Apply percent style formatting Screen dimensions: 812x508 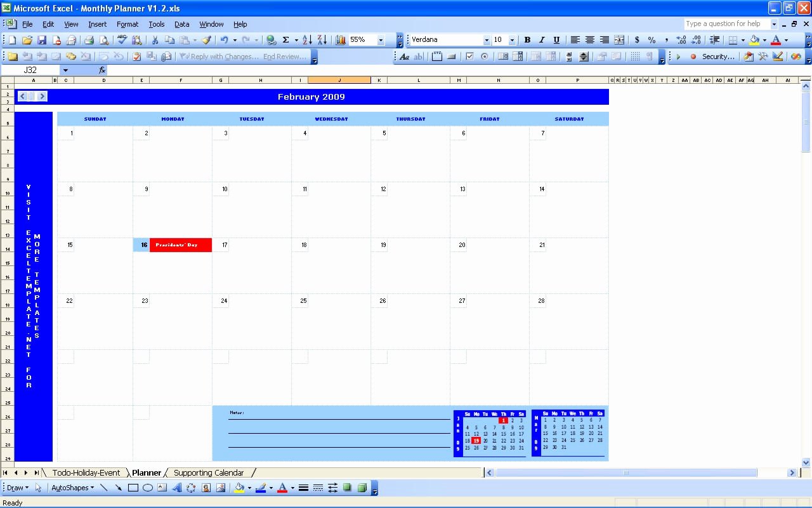click(x=652, y=40)
